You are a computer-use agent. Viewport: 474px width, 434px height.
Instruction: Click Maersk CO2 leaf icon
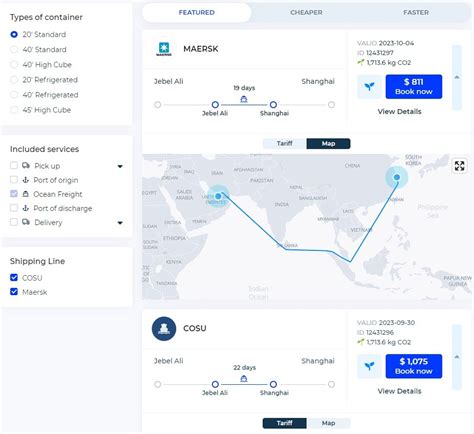pos(361,62)
